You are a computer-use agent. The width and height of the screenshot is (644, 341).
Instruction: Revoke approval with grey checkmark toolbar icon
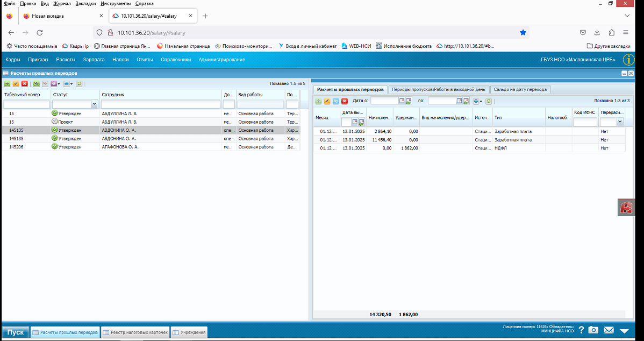tap(45, 84)
